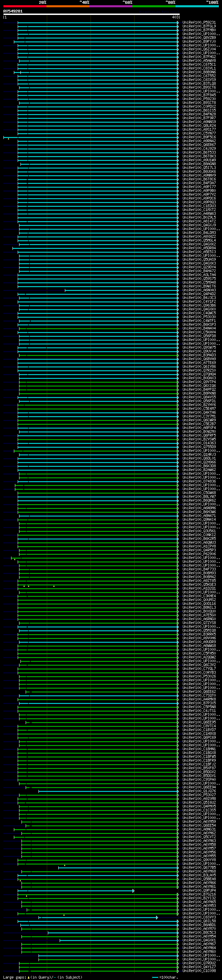Screen dimensions: 222x980
Task: Click hit label UniRef100_Q5KGE3
Action: (x=199, y=585)
